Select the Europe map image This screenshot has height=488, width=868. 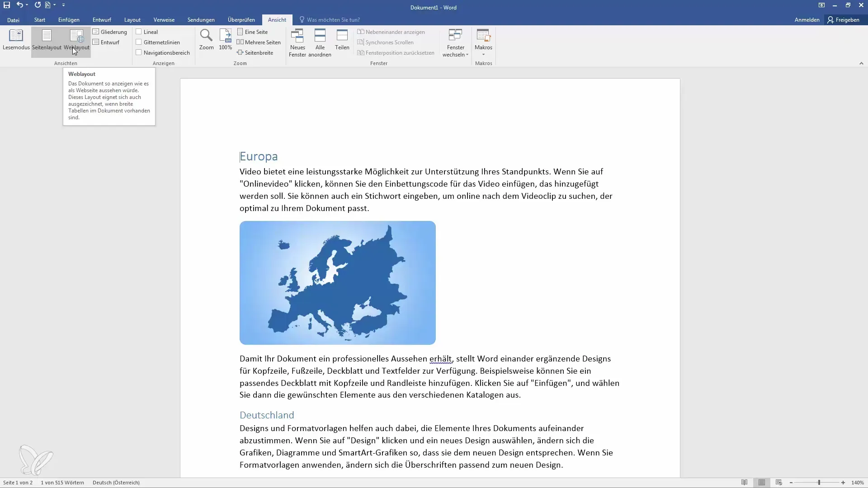[x=338, y=283]
